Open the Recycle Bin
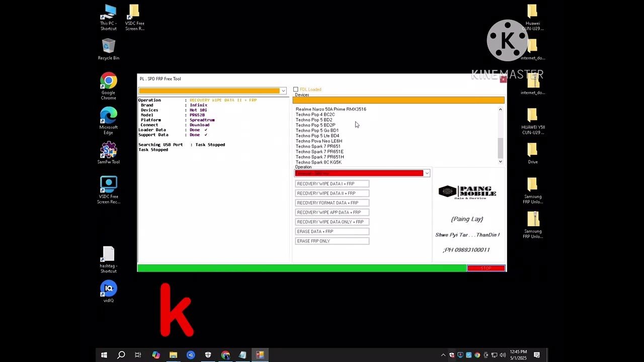The image size is (644, 362). [x=108, y=50]
